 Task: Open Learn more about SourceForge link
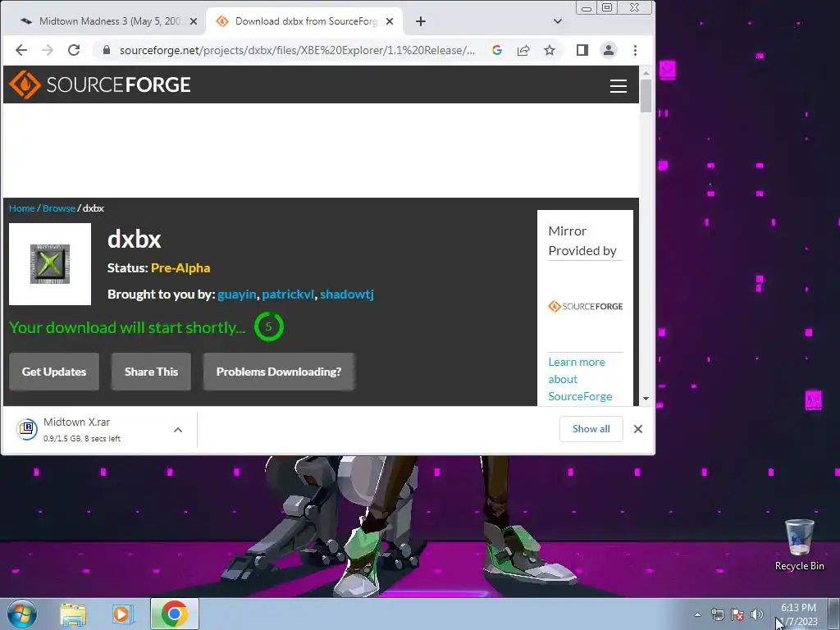point(580,379)
